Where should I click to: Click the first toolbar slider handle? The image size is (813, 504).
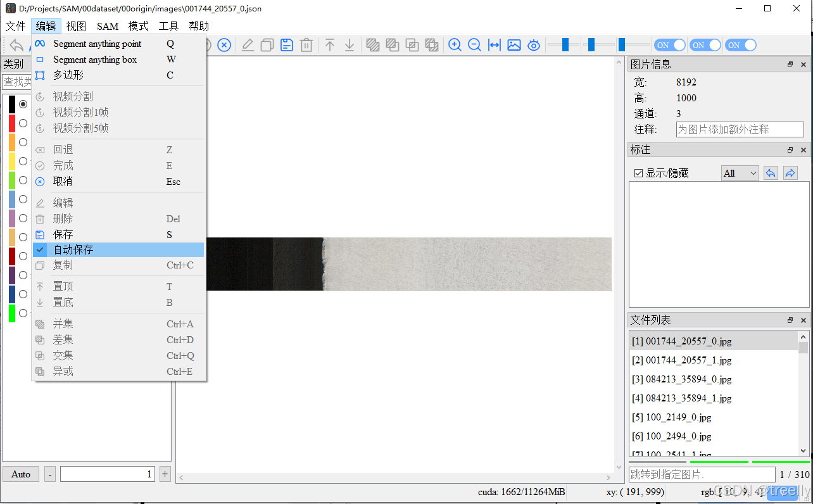coord(565,44)
